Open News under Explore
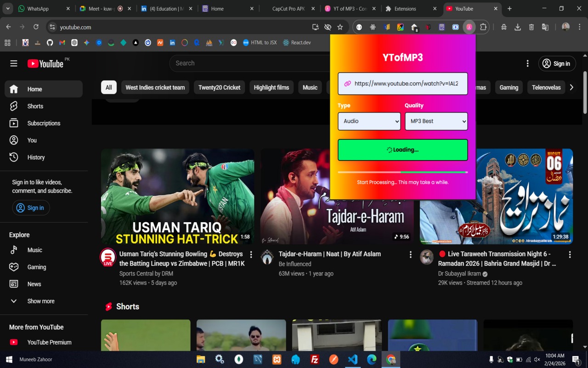The image size is (588, 368). point(44,284)
